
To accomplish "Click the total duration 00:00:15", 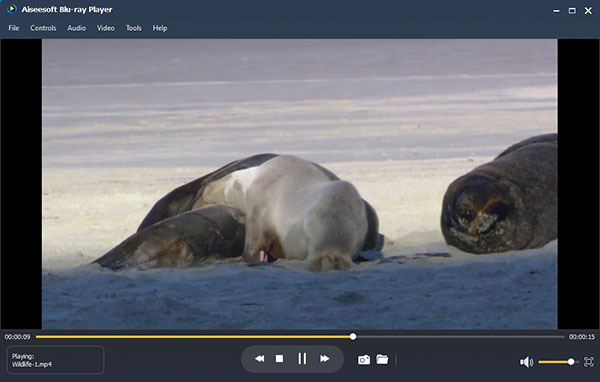I will pyautogui.click(x=582, y=337).
